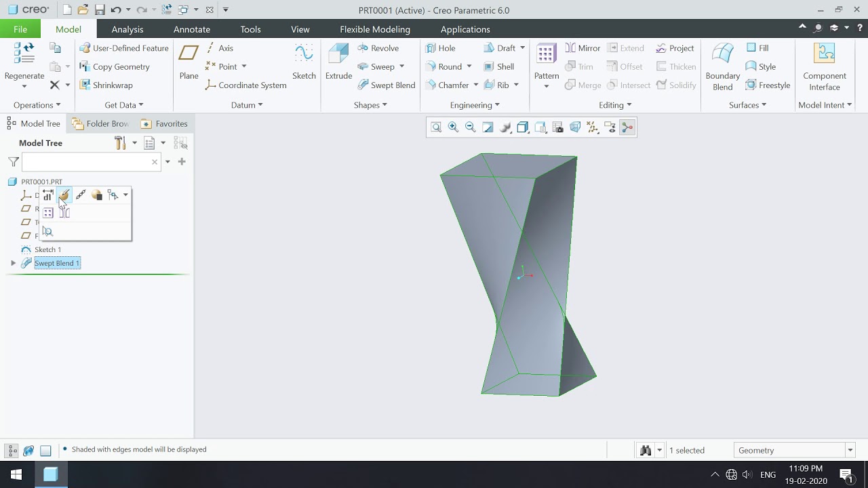Expand the Engineering group dropdown
This screenshot has height=488, width=868.
click(x=475, y=105)
